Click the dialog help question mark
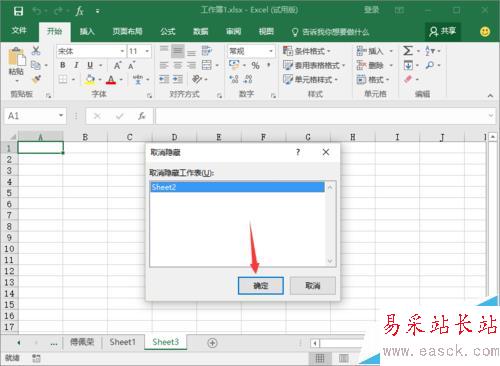Screen dimensions: 500x366 click(x=298, y=152)
